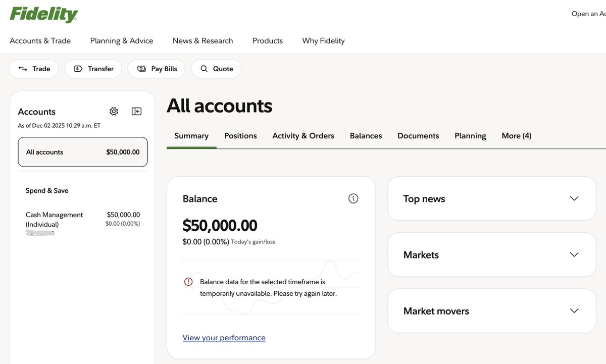Viewport: 606px width, 364px height.
Task: Click the balance unavailable message text
Action: 268,288
